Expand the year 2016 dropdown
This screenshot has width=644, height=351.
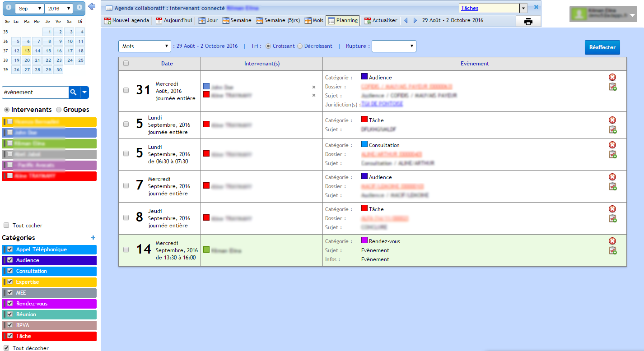click(59, 9)
